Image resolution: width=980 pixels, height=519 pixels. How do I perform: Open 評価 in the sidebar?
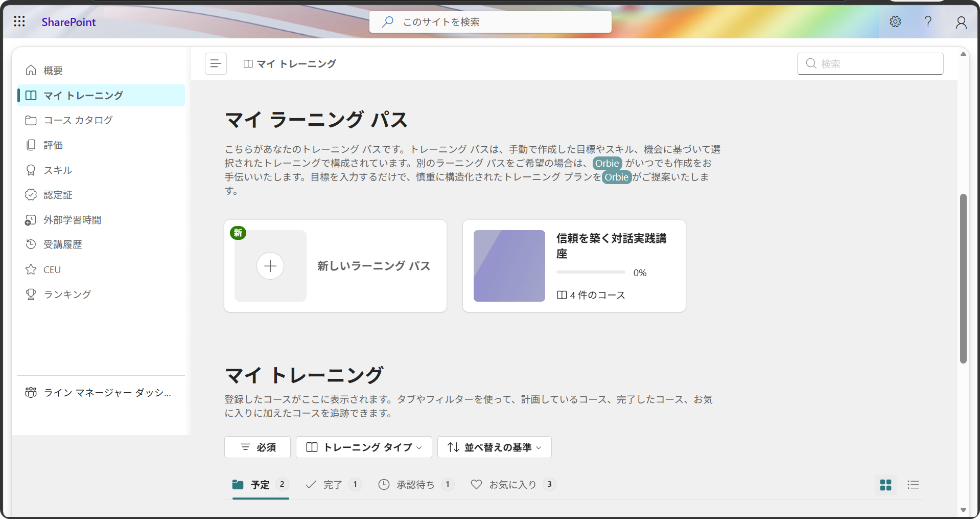pyautogui.click(x=101, y=145)
